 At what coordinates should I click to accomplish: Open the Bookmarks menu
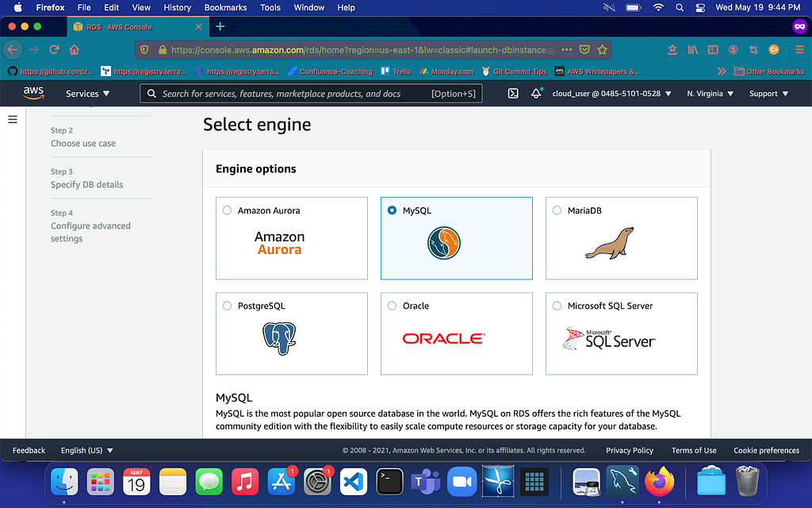coord(225,8)
